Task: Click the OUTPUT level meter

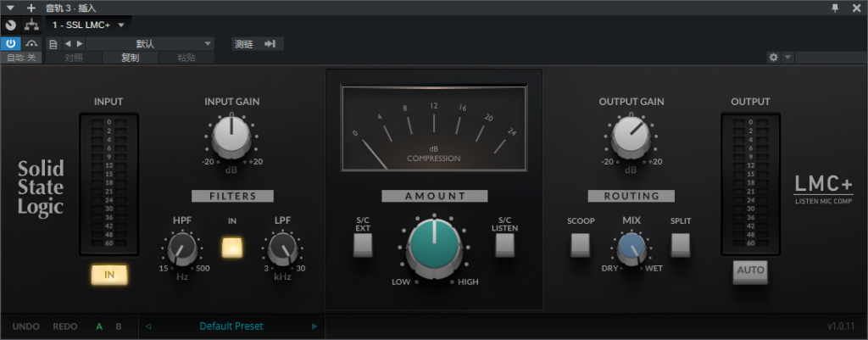Action: coord(751,184)
